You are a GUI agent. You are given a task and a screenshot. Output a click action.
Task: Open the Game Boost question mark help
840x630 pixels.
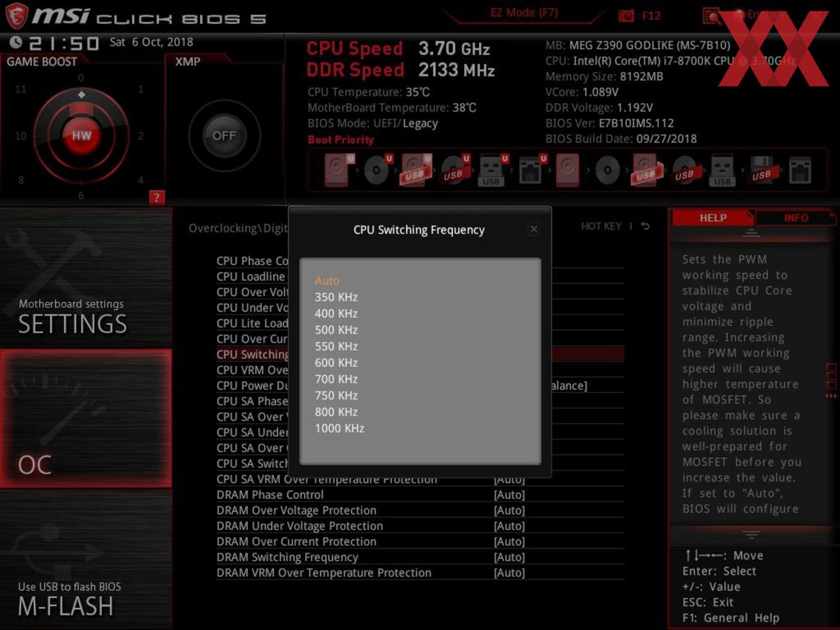(x=156, y=198)
